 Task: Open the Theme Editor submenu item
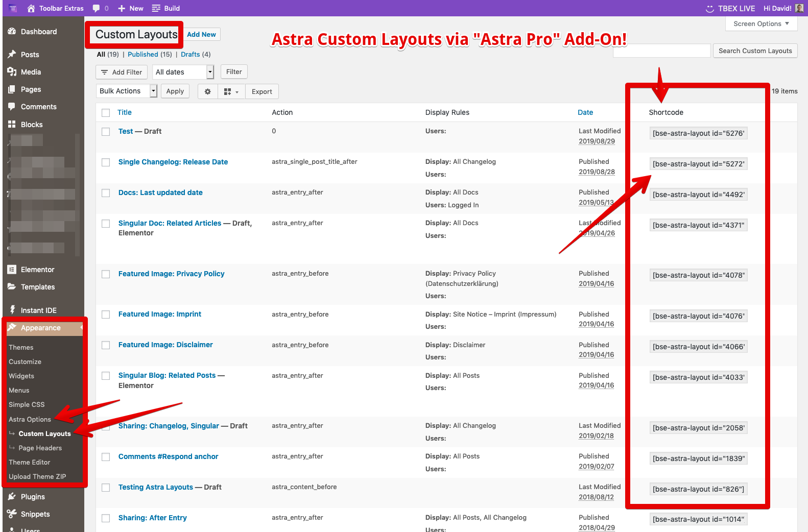[x=30, y=462]
